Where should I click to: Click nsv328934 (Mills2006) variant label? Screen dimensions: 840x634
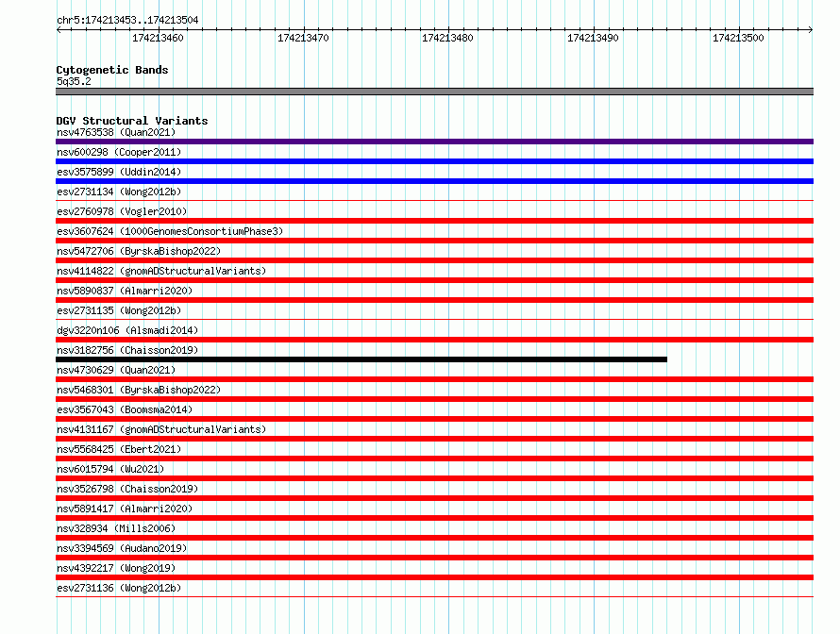[116, 528]
